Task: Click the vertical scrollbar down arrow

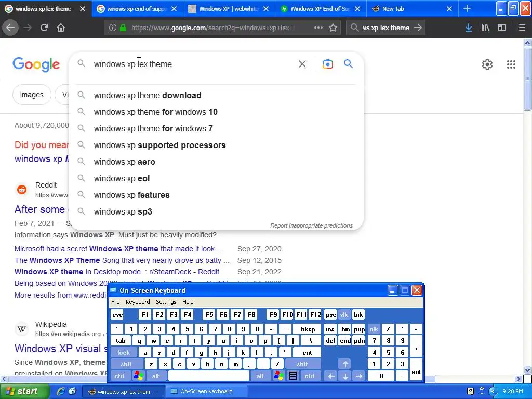Action: point(527,370)
